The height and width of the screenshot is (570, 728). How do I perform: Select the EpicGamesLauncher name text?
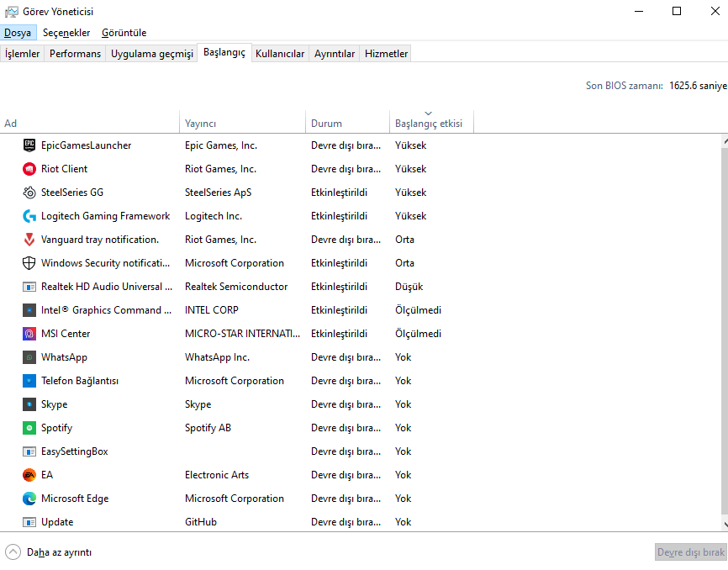(x=87, y=145)
